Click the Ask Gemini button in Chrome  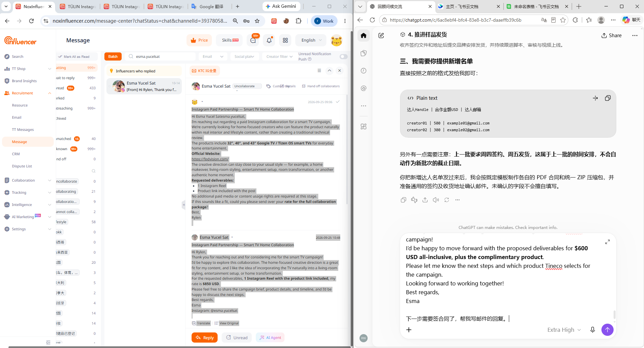[x=281, y=6]
